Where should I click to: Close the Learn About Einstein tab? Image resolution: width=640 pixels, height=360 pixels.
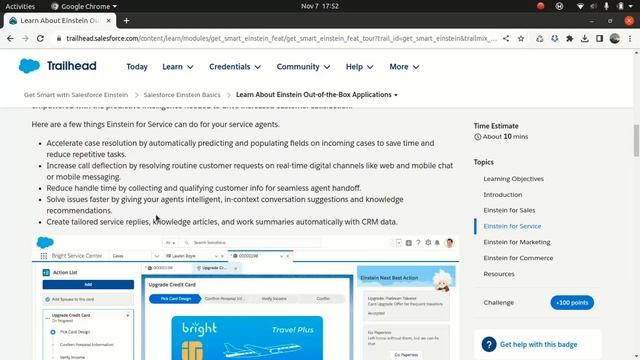[x=109, y=20]
